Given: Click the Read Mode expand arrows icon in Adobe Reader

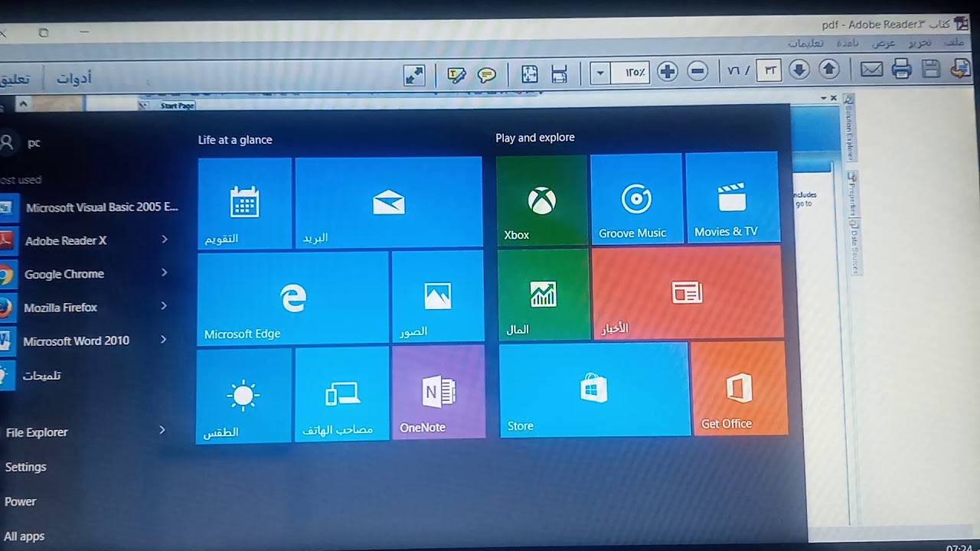Looking at the screenshot, I should [x=414, y=75].
